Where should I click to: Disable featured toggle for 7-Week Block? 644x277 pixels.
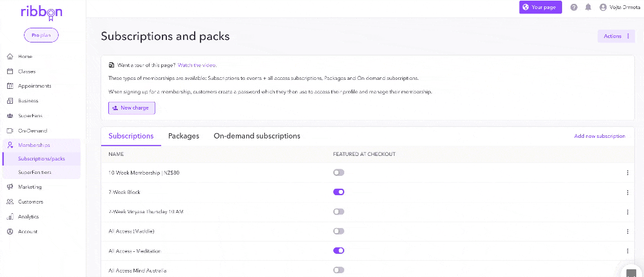pos(339,192)
